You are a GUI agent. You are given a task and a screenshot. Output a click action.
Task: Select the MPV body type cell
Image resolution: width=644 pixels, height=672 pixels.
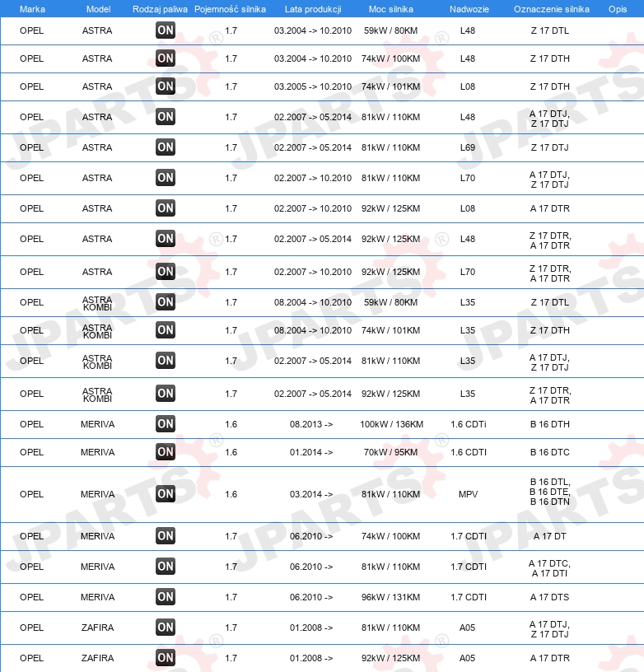point(468,494)
